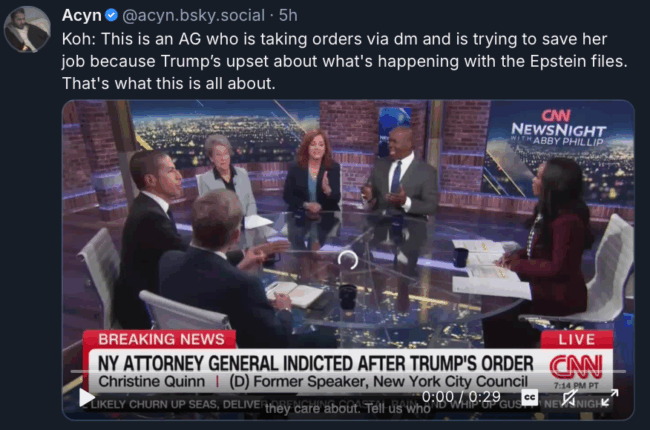Play the CNN NewsNight video
Viewport: 650px width, 430px height.
click(x=87, y=398)
